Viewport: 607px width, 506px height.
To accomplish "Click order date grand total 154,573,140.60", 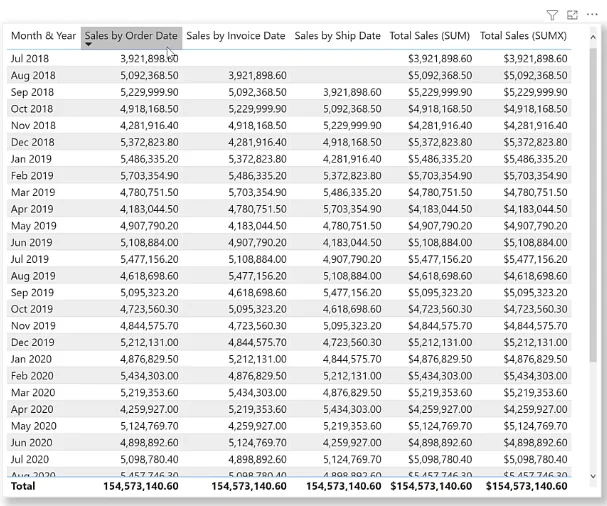I will 141,486.
